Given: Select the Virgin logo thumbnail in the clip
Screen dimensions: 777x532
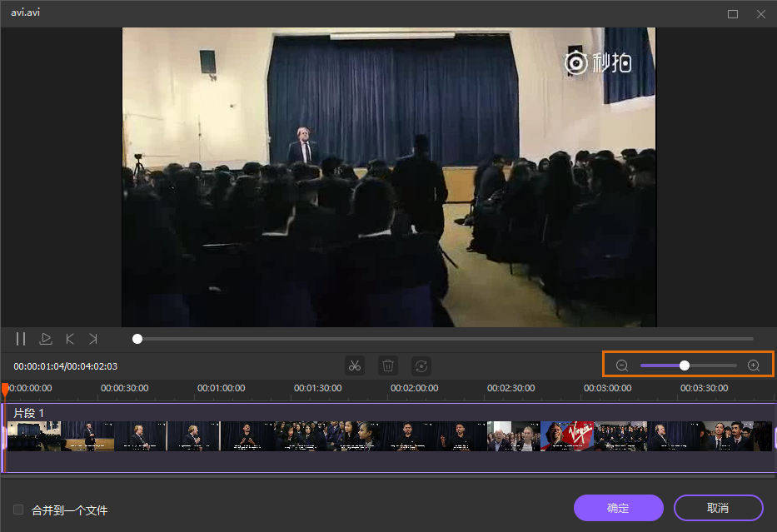Looking at the screenshot, I should click(x=566, y=435).
